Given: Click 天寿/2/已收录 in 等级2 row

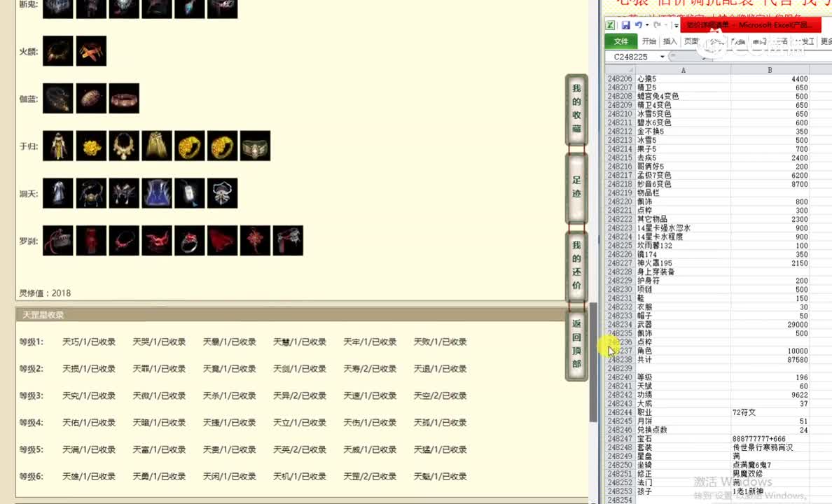Looking at the screenshot, I should (370, 369).
